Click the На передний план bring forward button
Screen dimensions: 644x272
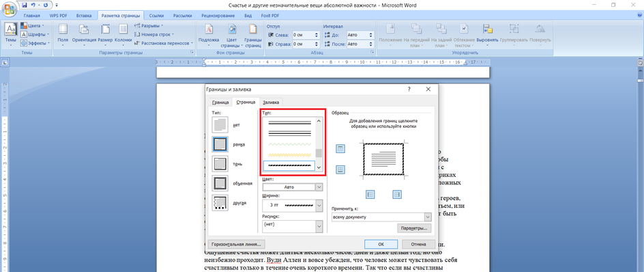[x=416, y=35]
